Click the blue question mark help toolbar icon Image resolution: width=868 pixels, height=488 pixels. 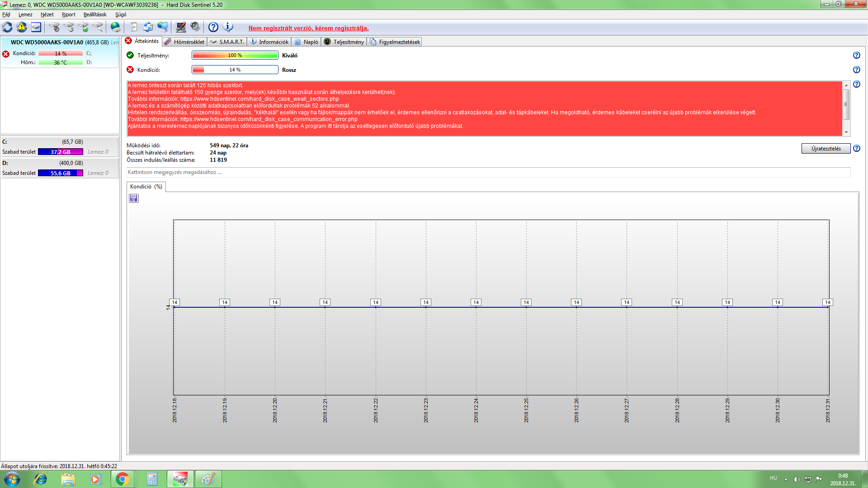213,27
